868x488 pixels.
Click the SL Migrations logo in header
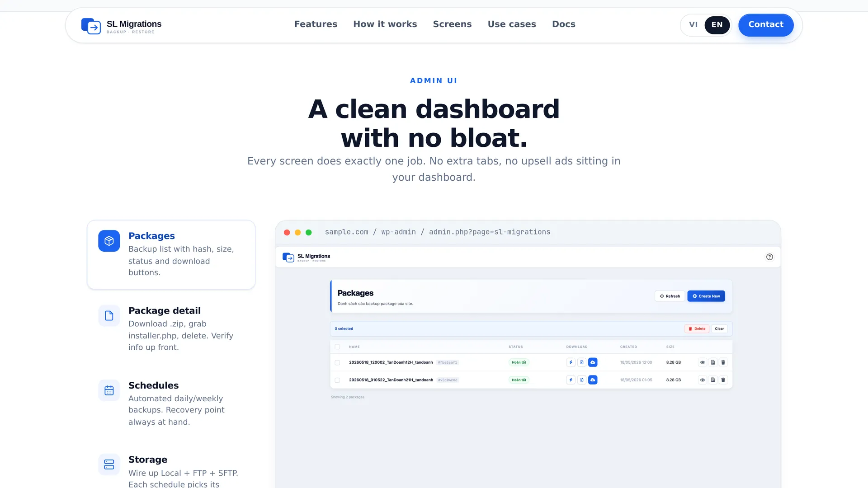tap(121, 26)
